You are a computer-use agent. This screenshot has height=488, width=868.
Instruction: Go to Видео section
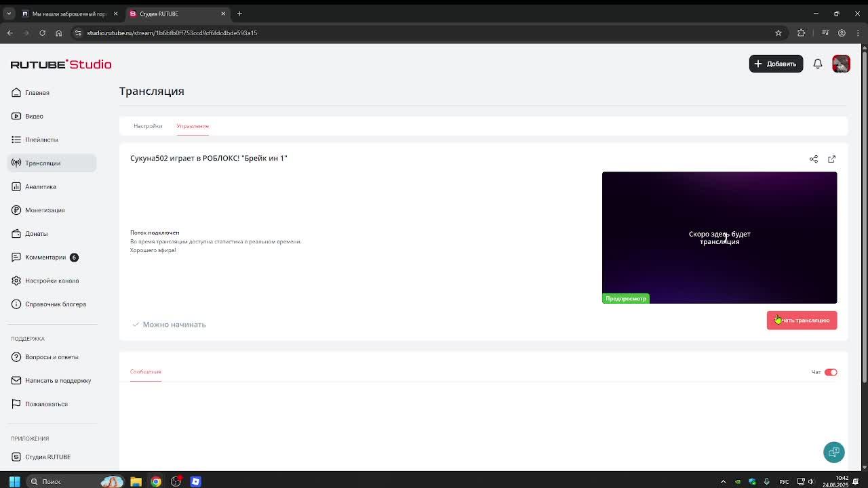tap(34, 116)
